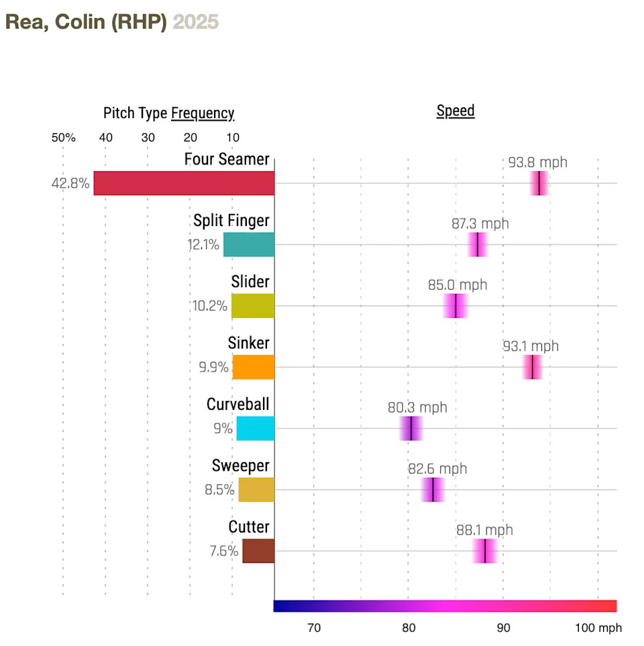Click the 2025 season year label
This screenshot has height=646, width=644.
[x=196, y=21]
